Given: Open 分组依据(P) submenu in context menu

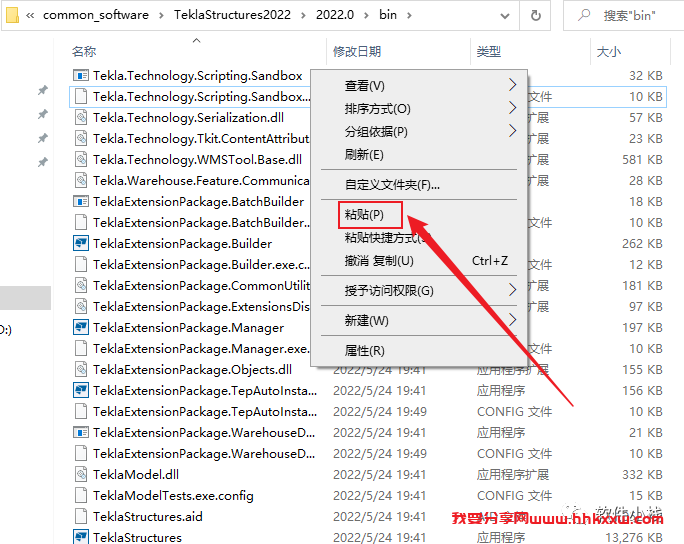Looking at the screenshot, I should pos(419,131).
